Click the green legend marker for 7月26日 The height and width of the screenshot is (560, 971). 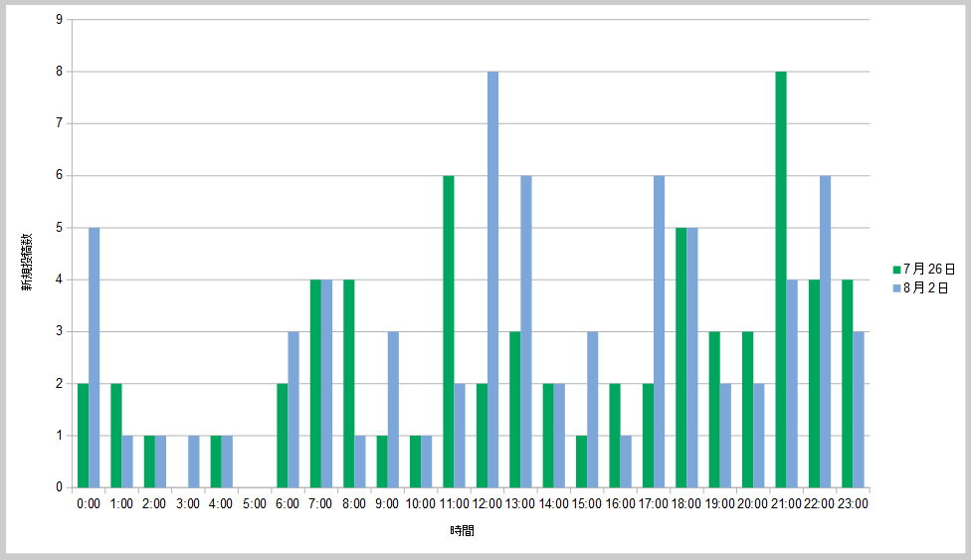coord(896,270)
